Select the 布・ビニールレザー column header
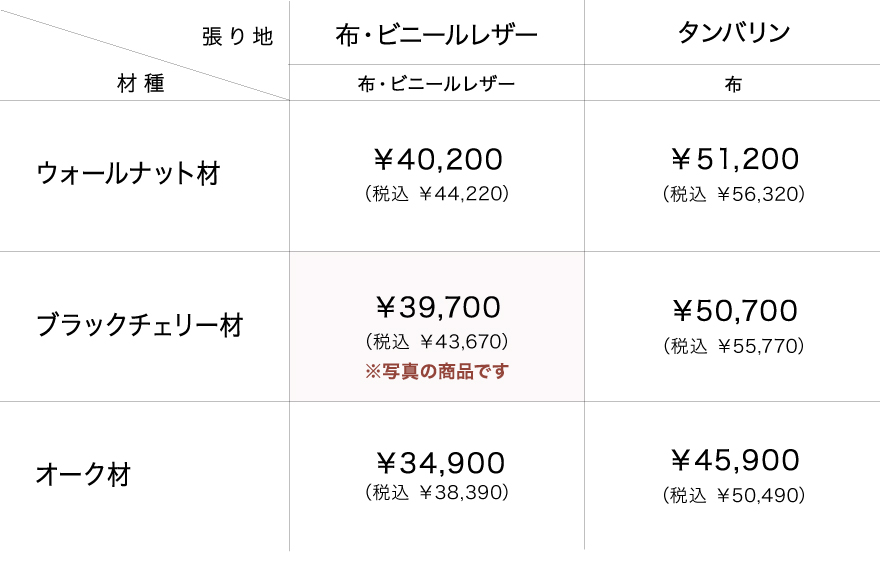 437,35
